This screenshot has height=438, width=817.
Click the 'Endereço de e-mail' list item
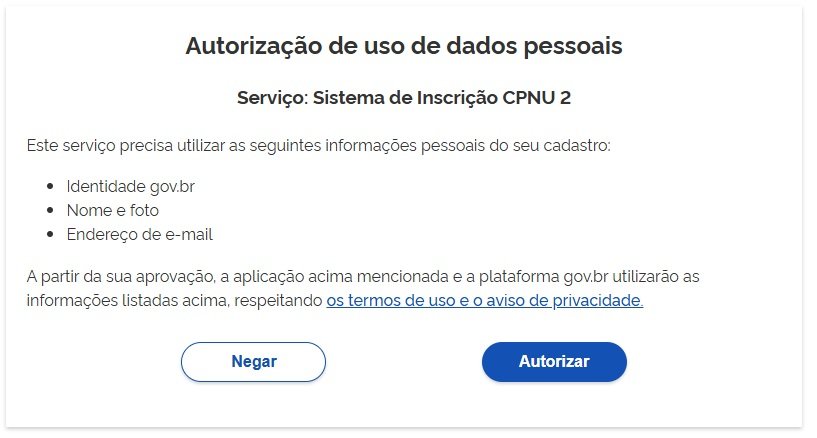pyautogui.click(x=140, y=234)
